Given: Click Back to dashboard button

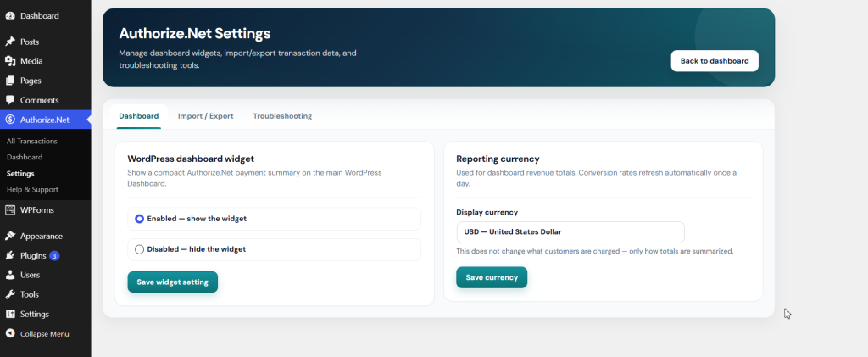Looking at the screenshot, I should [715, 61].
